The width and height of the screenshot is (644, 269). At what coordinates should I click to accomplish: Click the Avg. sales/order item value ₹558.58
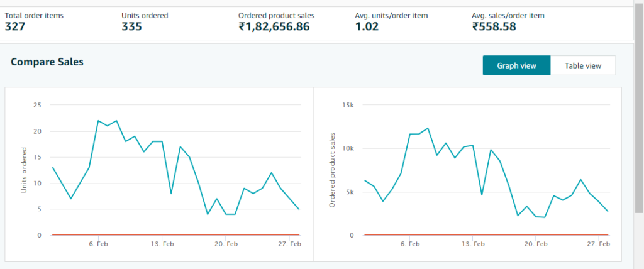point(494,26)
